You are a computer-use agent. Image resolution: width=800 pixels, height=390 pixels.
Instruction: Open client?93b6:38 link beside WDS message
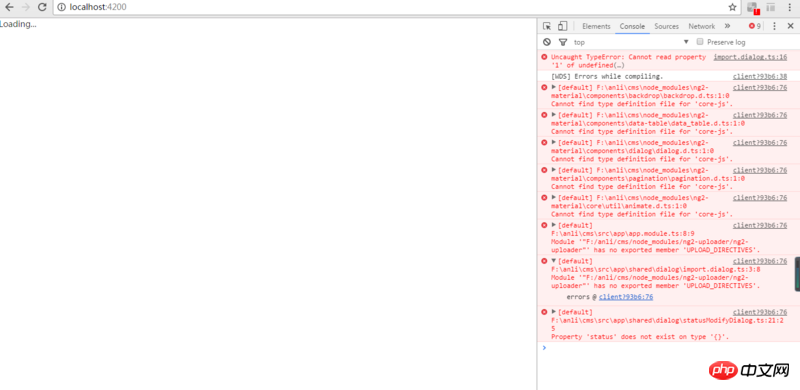click(x=760, y=77)
